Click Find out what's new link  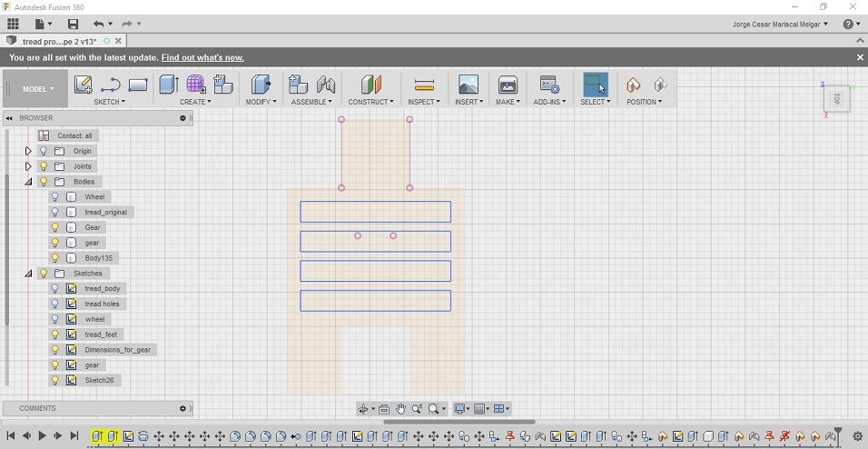click(x=202, y=57)
